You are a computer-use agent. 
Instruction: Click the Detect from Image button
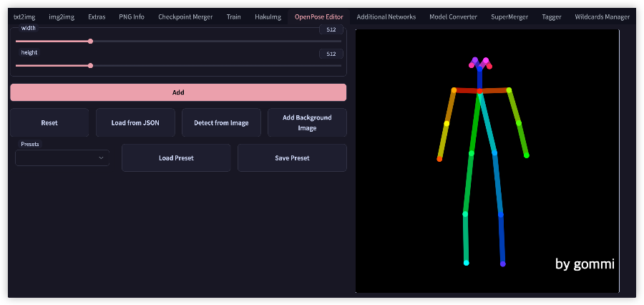221,122
